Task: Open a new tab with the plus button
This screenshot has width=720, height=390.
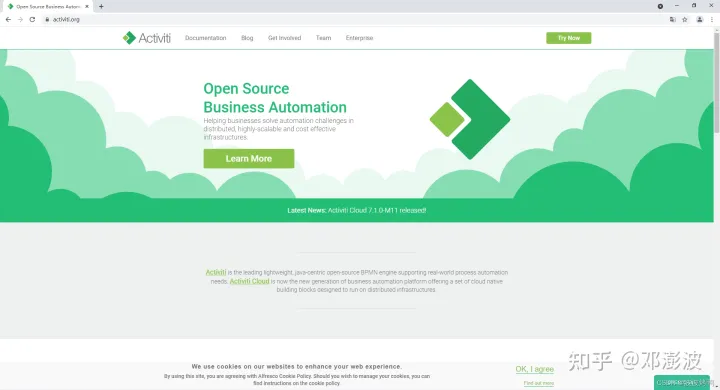Action: (101, 6)
